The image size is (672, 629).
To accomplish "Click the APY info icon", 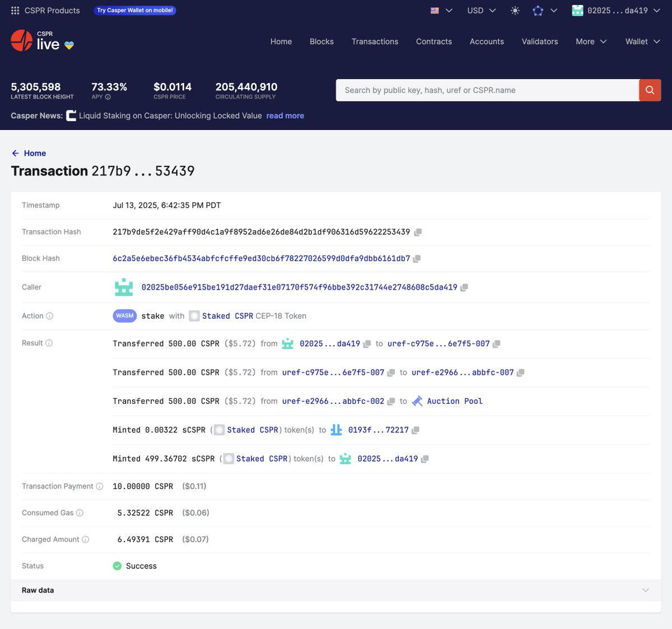I will pyautogui.click(x=108, y=97).
